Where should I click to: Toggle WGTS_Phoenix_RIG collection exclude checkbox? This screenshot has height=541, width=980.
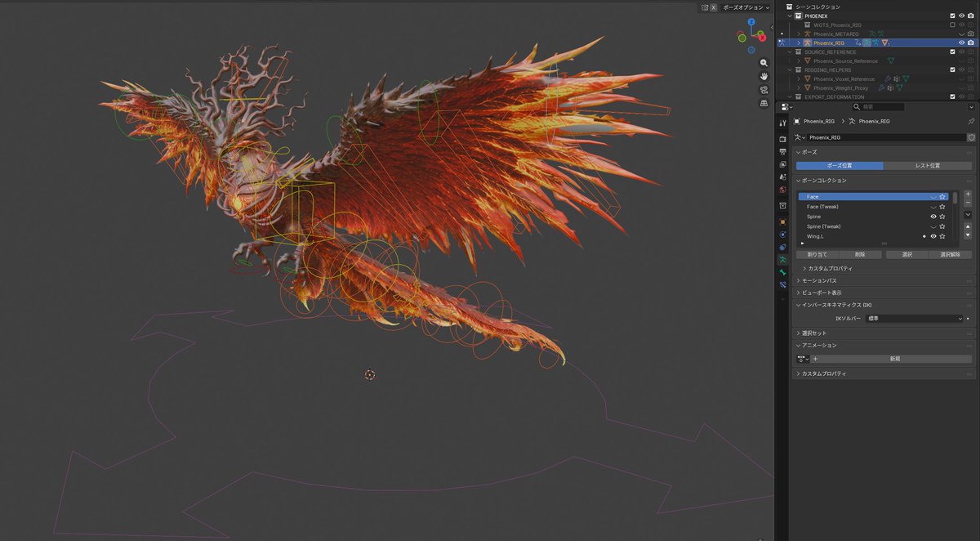tap(952, 25)
